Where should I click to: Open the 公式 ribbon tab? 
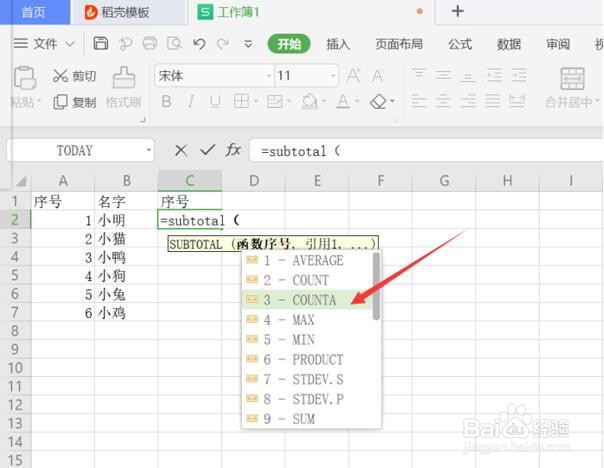[460, 44]
